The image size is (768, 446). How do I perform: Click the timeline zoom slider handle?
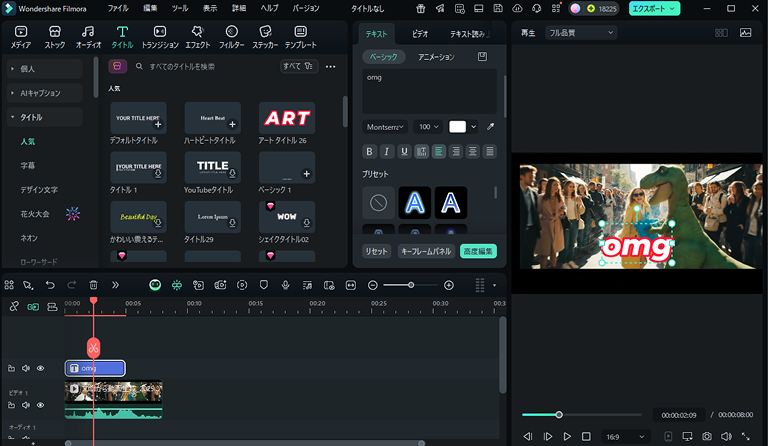pyautogui.click(x=411, y=285)
